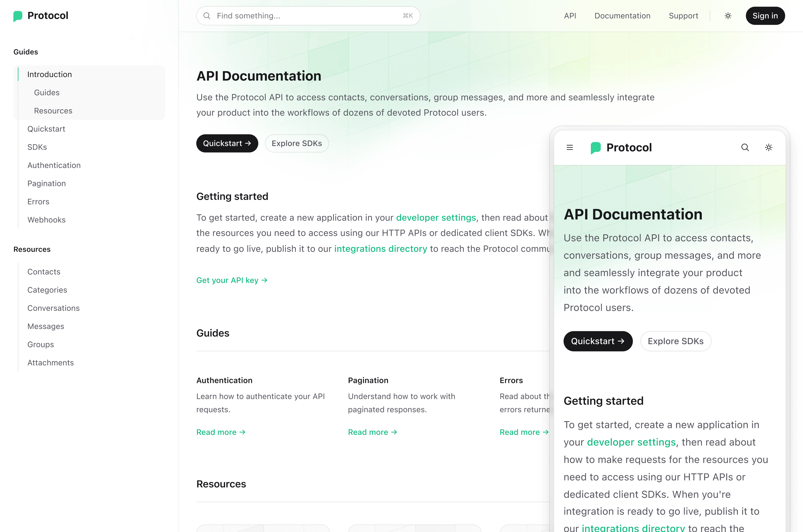Toggle the theme using the top-bar sun icon
Image resolution: width=803 pixels, height=532 pixels.
(728, 16)
